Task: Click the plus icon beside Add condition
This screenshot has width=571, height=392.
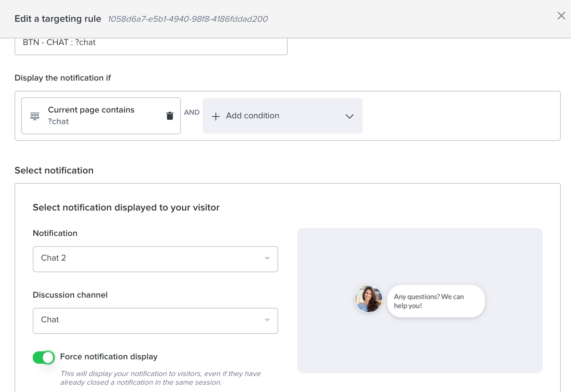Action: tap(216, 117)
